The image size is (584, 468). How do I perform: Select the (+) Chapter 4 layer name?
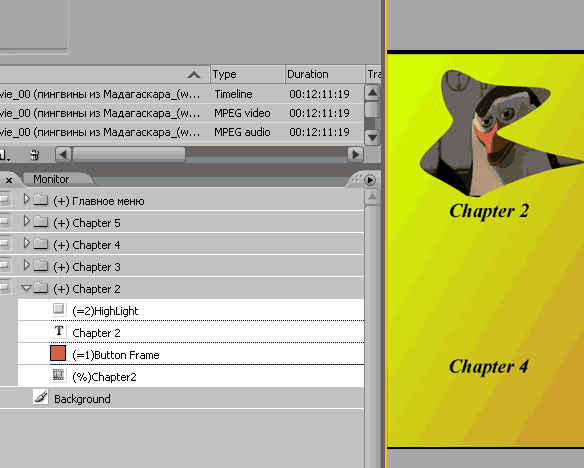point(87,245)
